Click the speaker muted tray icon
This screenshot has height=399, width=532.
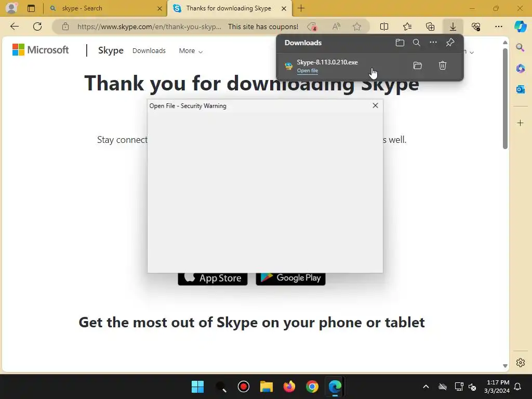click(472, 387)
